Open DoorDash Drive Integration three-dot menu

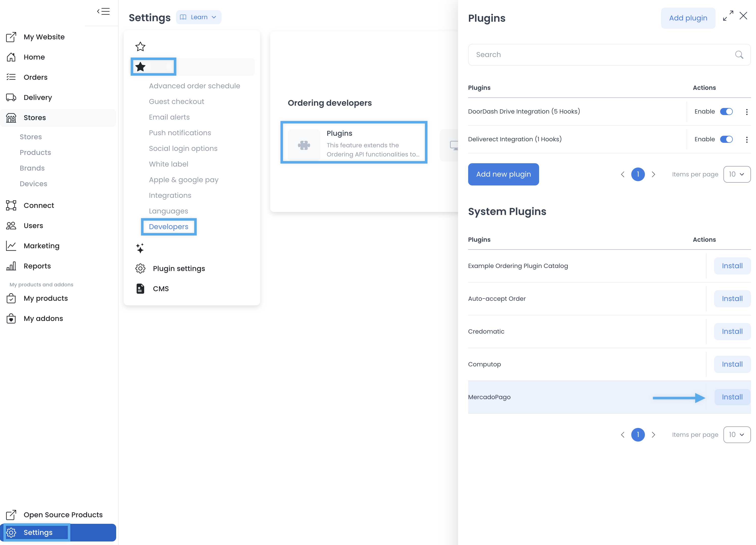click(747, 112)
